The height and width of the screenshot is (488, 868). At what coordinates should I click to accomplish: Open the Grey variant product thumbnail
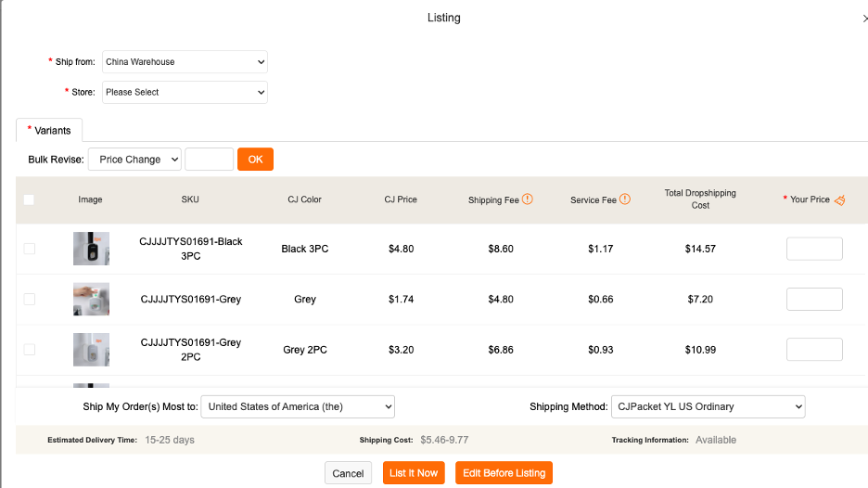(x=91, y=299)
